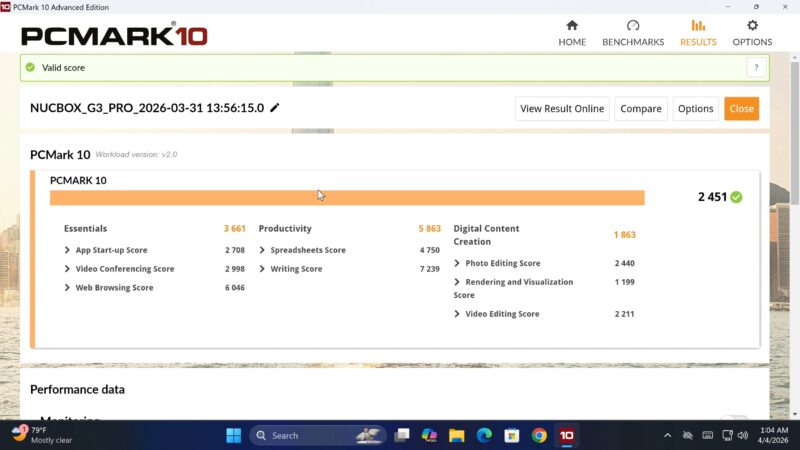Click the Performance data heading

click(78, 389)
